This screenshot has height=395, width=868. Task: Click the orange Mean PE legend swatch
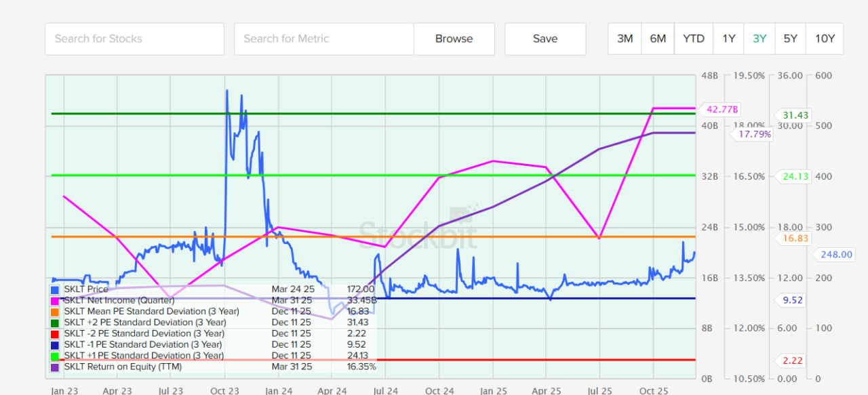(x=55, y=312)
